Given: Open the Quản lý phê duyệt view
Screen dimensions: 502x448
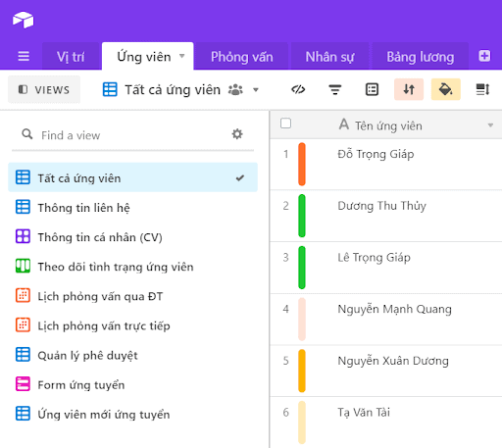Looking at the screenshot, I should click(132, 355).
